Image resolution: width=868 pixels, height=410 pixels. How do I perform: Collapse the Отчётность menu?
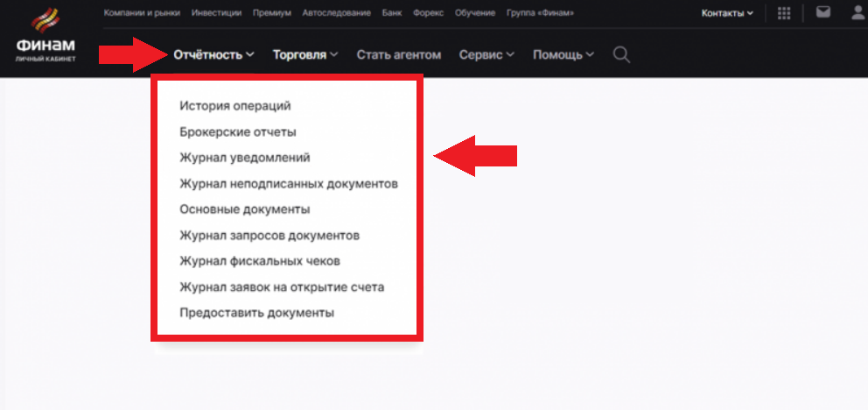(213, 54)
